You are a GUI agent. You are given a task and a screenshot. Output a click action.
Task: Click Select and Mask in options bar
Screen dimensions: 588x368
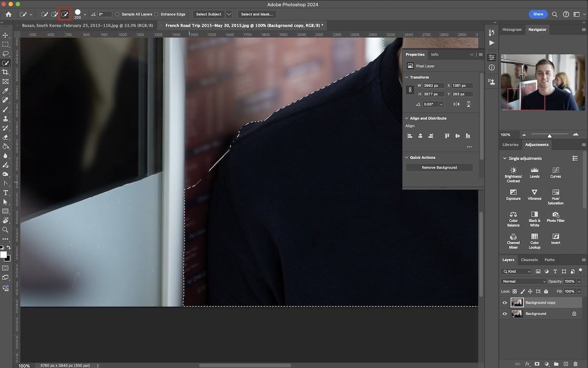point(257,14)
